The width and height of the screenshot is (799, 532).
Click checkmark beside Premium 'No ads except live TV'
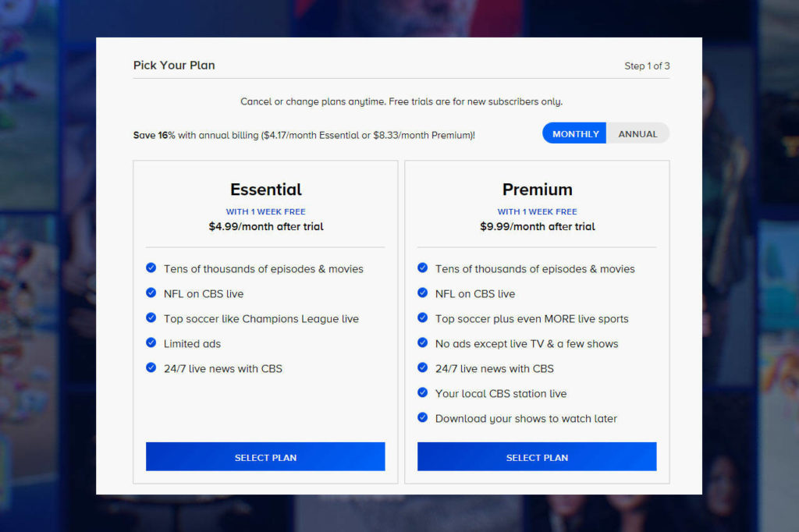coord(423,343)
